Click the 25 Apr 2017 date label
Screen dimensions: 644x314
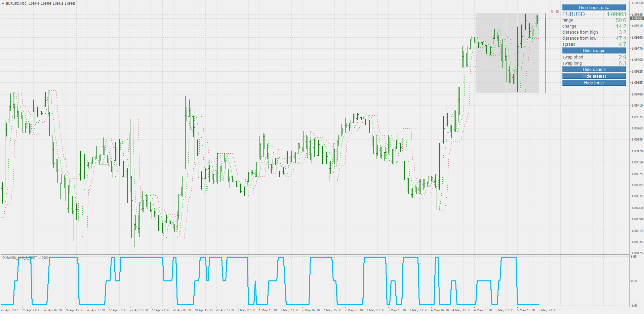click(x=9, y=310)
